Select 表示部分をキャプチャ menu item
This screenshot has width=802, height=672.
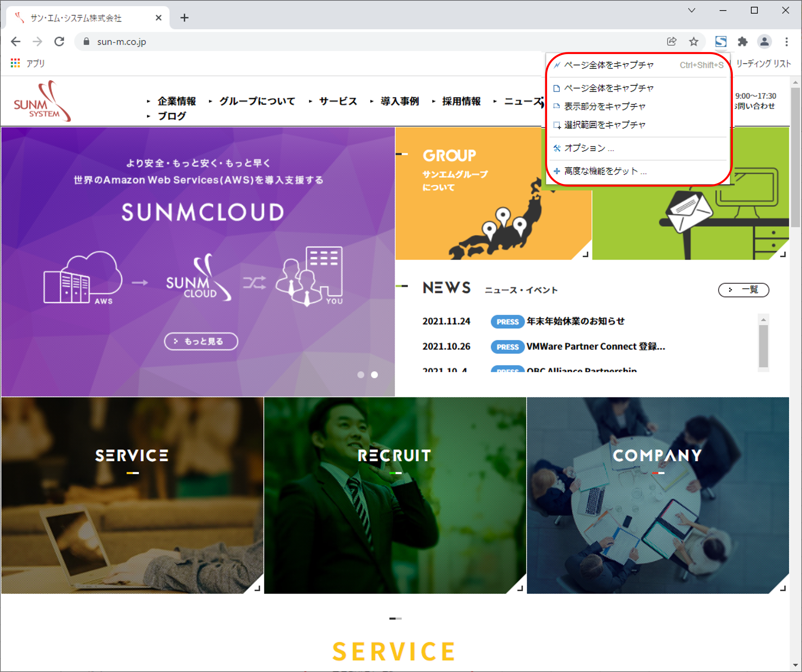(x=638, y=106)
